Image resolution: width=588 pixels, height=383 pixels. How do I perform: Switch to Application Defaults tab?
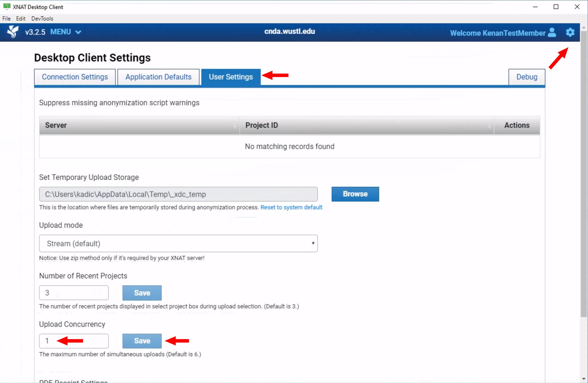(158, 77)
